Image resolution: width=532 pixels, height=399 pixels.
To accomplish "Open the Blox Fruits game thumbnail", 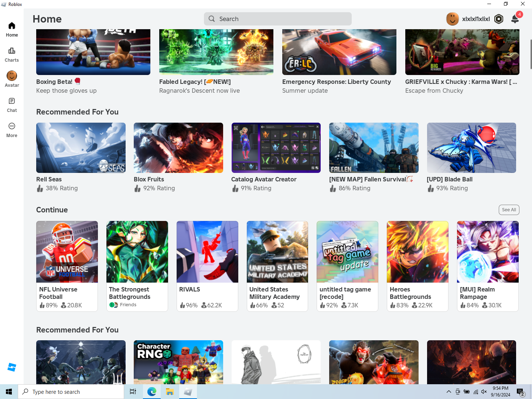I will [178, 148].
